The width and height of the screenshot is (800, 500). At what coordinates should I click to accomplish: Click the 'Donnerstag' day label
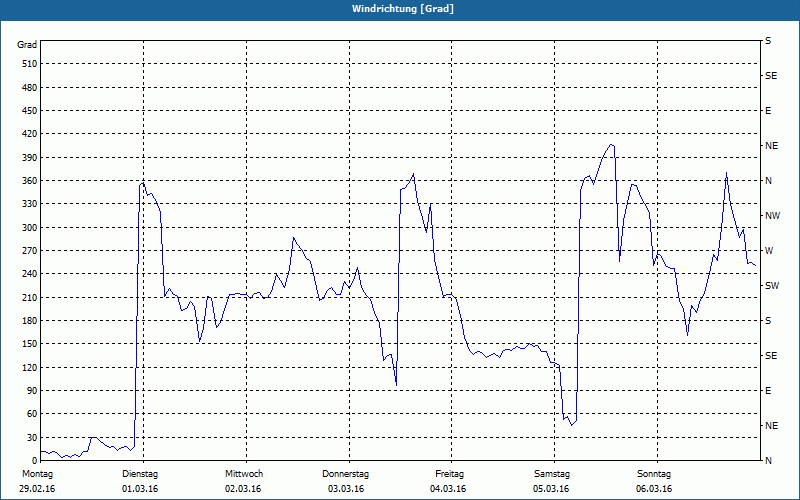point(345,474)
